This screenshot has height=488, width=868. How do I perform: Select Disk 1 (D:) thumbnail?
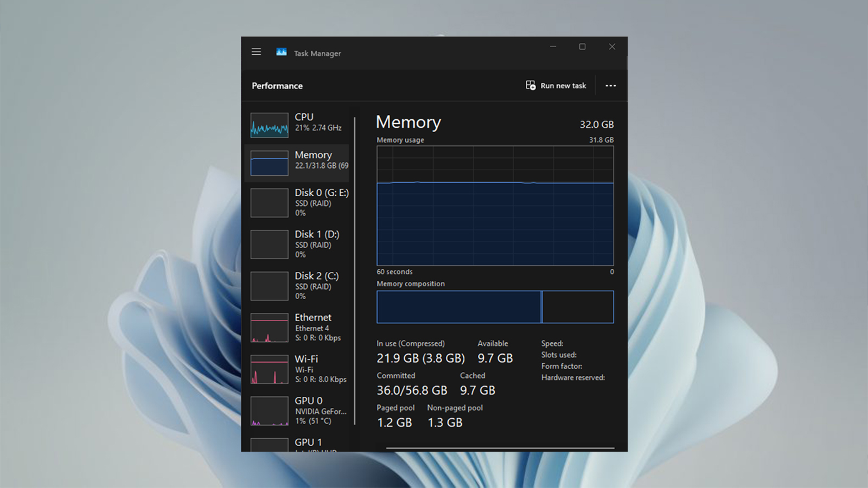tap(269, 245)
